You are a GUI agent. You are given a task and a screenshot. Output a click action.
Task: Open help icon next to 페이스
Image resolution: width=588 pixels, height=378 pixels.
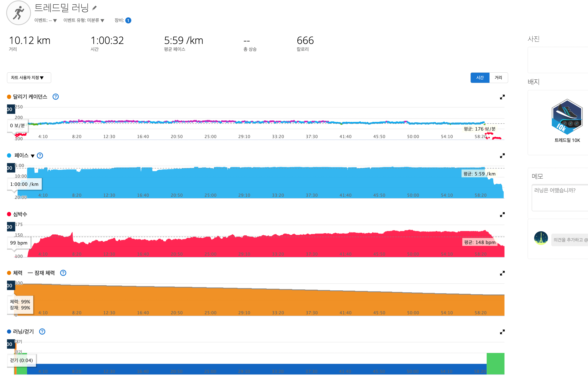pyautogui.click(x=40, y=156)
